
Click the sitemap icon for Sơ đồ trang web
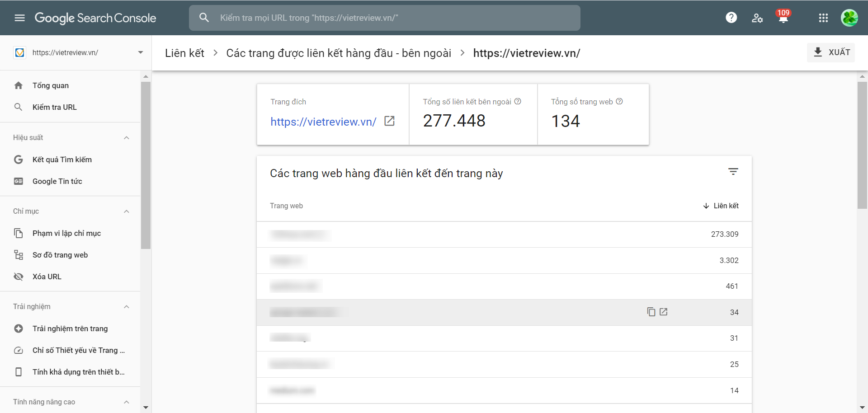click(x=19, y=255)
